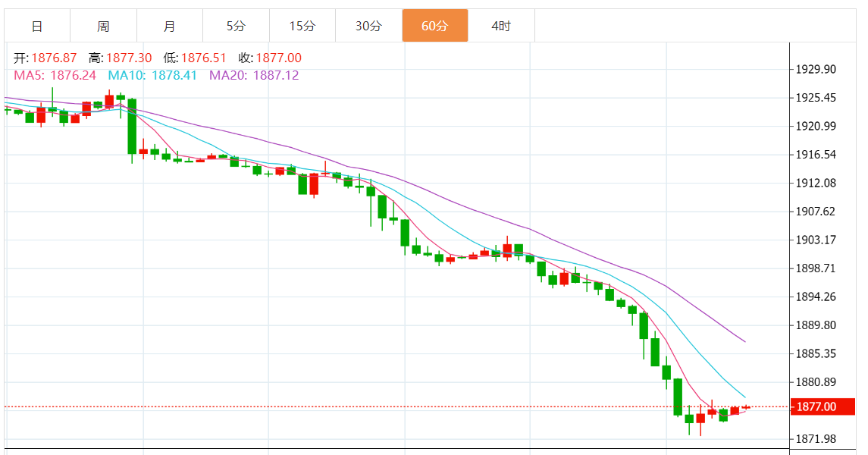The width and height of the screenshot is (868, 455).
Task: Click the 1871.98 price axis label
Action: click(x=816, y=439)
